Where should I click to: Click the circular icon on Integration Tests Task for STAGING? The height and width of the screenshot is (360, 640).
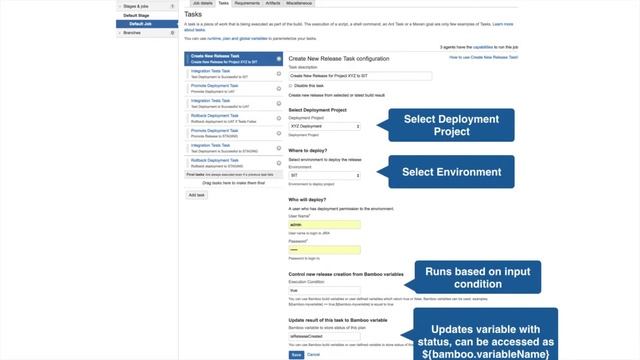point(279,148)
